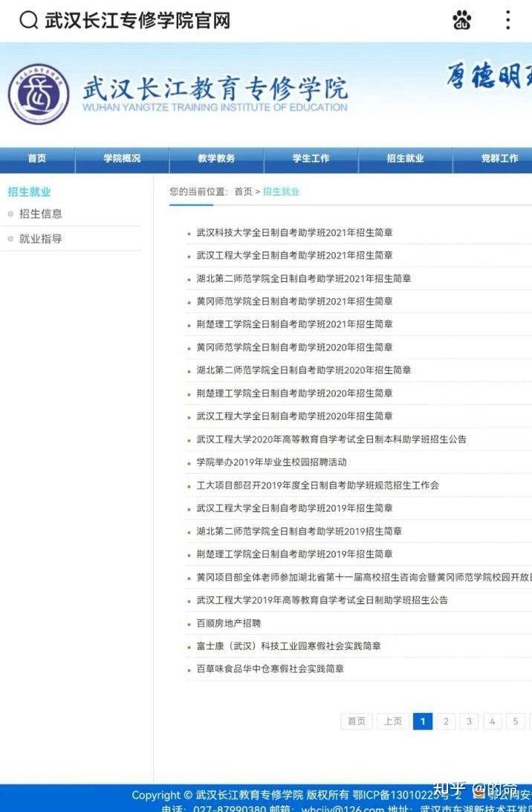Open 百顺房地产招聘 article
The width and height of the screenshot is (532, 812).
[228, 623]
